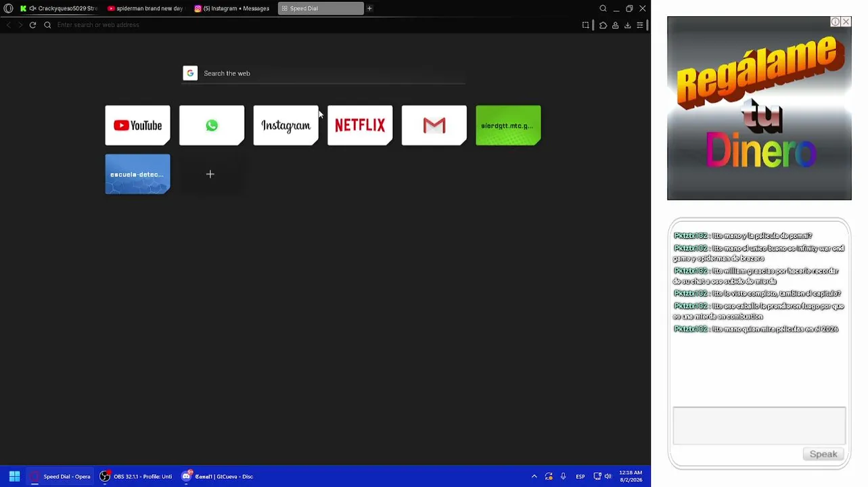Open the downloads icon
This screenshot has width=868, height=487.
coord(627,25)
